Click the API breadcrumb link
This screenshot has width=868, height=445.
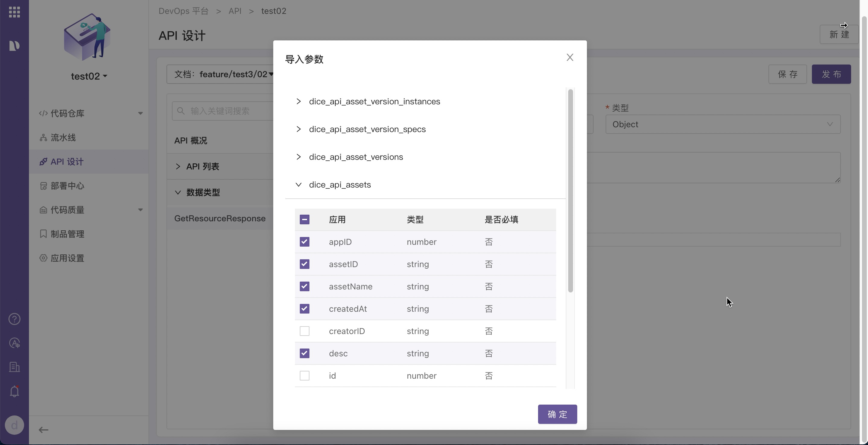(235, 11)
